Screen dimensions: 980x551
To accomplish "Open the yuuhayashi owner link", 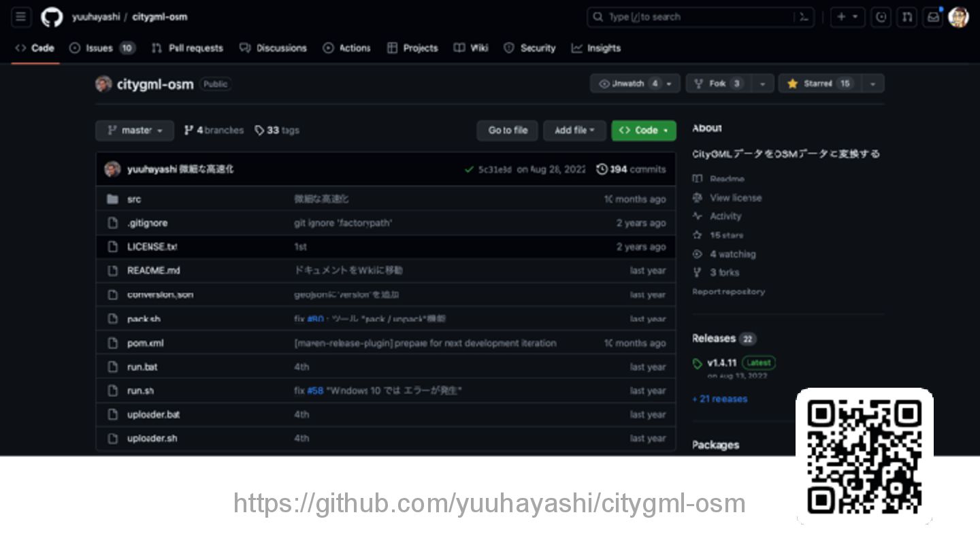I will (96, 17).
